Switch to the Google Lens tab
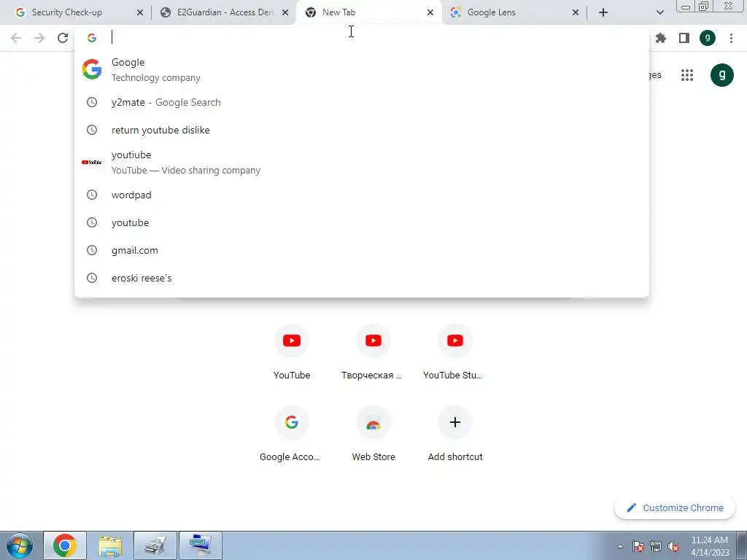Image resolution: width=747 pixels, height=560 pixels. point(514,12)
